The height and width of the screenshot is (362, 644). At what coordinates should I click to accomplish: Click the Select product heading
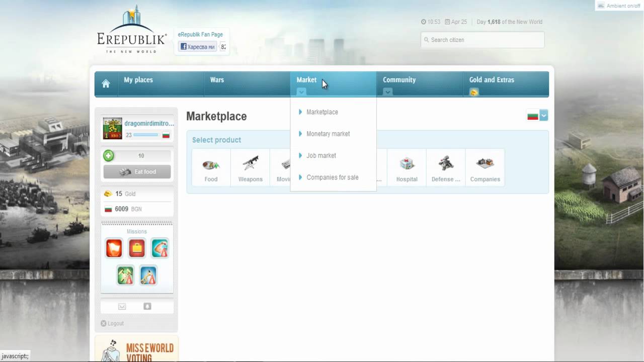[x=216, y=140]
